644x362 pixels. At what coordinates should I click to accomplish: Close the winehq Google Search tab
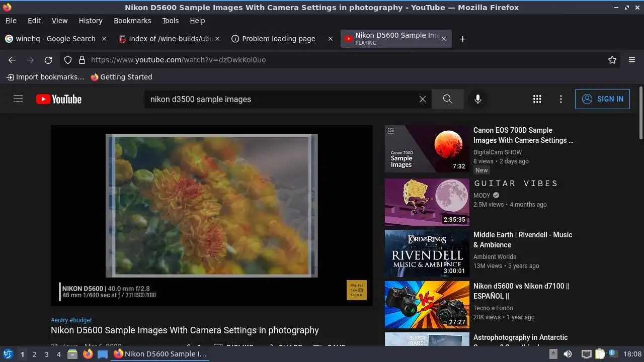104,39
